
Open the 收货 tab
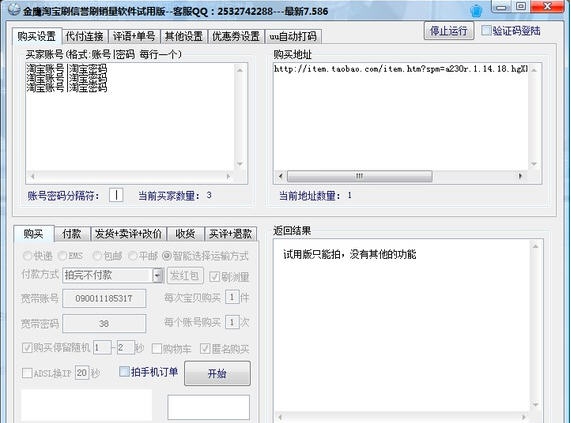185,234
